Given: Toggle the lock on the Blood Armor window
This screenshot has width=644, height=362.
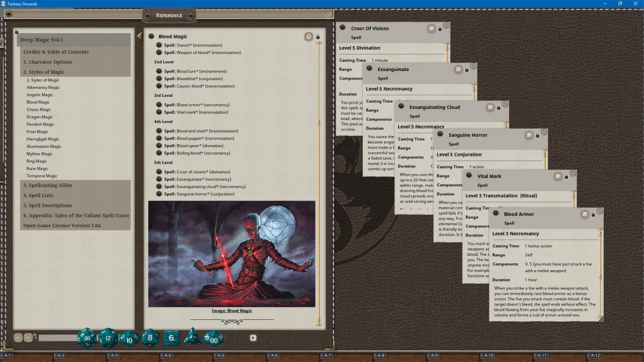Looking at the screenshot, I should click(594, 215).
